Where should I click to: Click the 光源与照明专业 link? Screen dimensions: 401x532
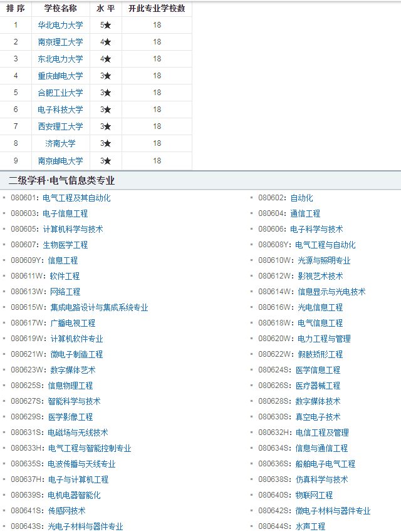[x=325, y=260]
